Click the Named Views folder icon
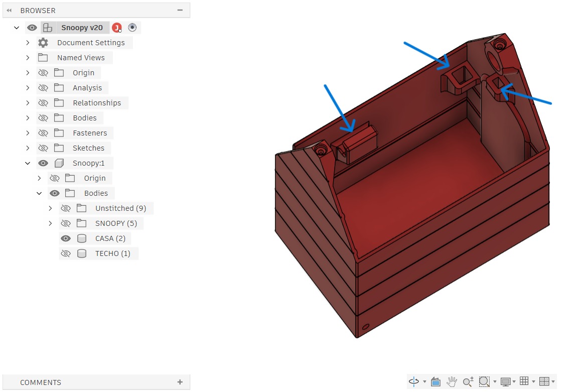The height and width of the screenshot is (392, 581). tap(43, 57)
